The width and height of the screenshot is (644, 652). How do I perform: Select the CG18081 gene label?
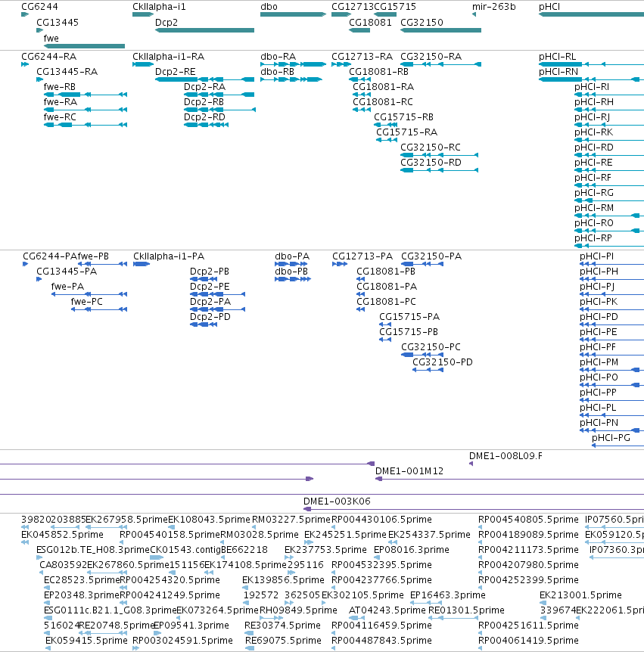[370, 23]
